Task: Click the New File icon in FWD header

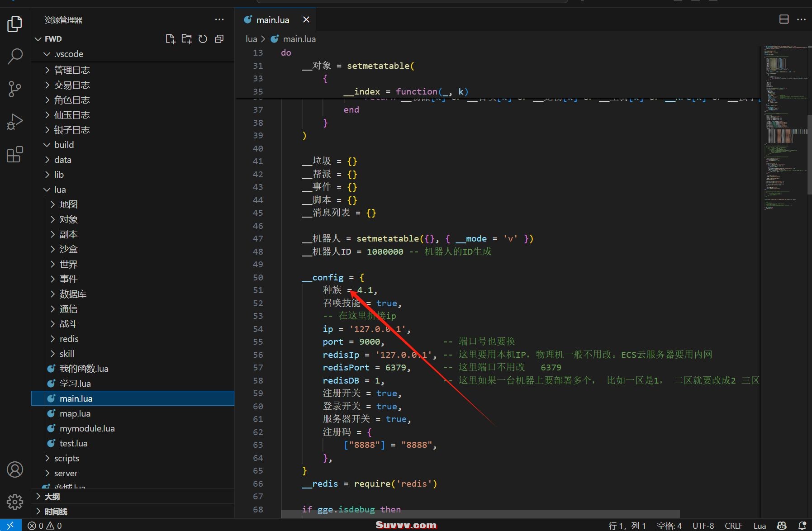Action: point(171,39)
